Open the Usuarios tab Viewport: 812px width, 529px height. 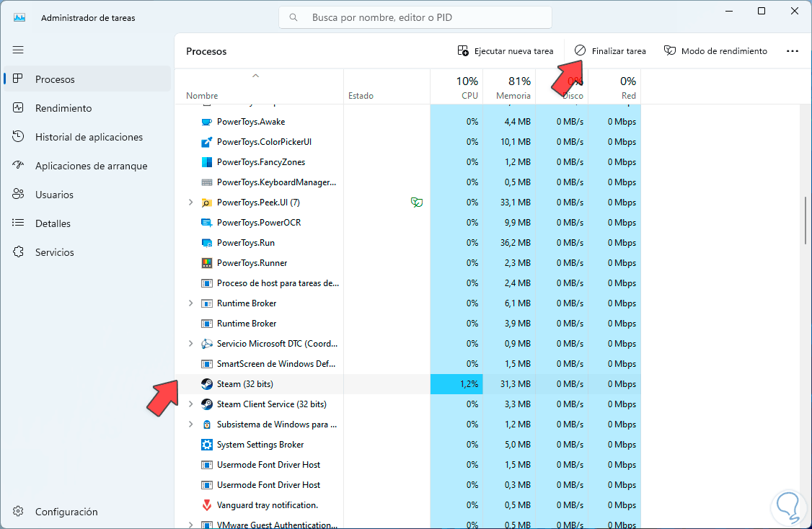tap(87, 195)
